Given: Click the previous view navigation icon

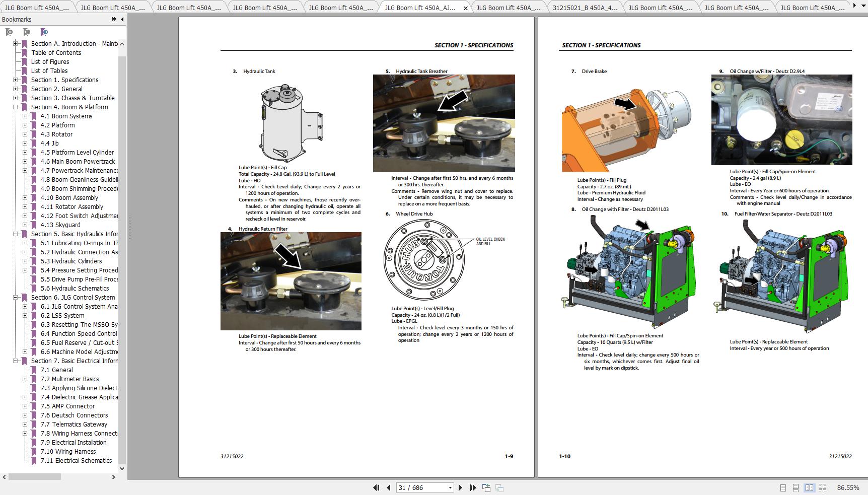Looking at the screenshot, I should (486, 487).
